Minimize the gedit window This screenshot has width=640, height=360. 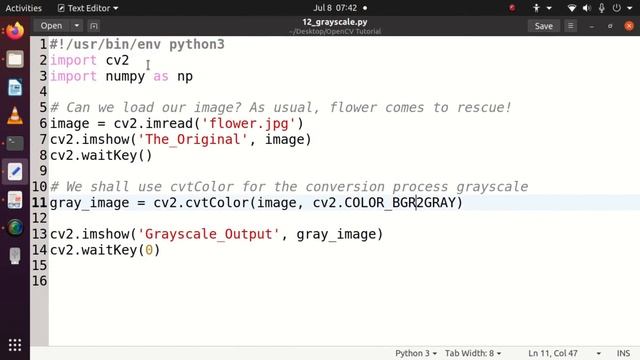(x=591, y=27)
